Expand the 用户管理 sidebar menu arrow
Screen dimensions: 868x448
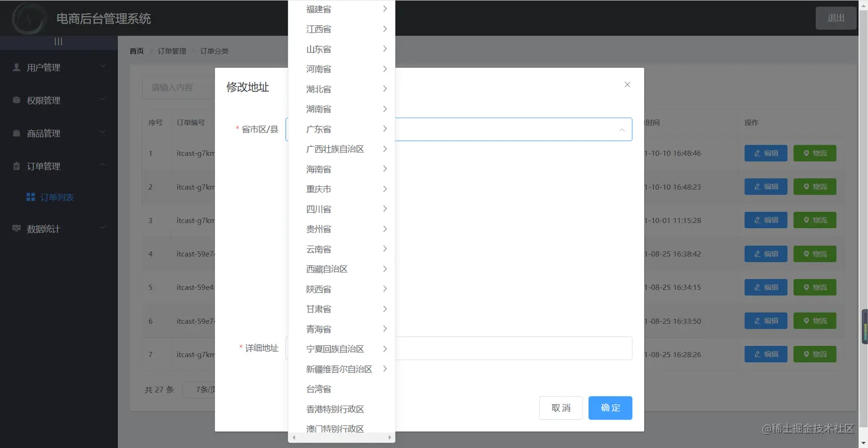103,67
